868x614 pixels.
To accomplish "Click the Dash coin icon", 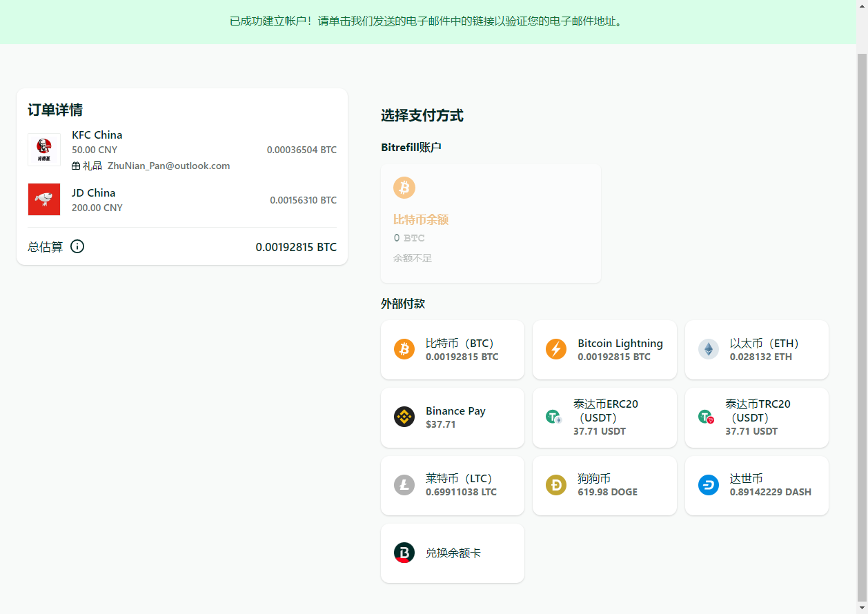I will click(709, 485).
